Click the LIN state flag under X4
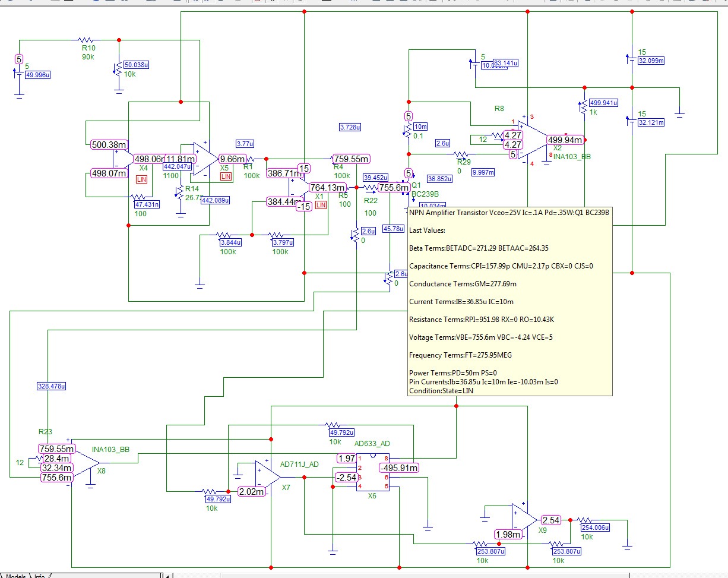The height and width of the screenshot is (578, 728). [x=141, y=178]
